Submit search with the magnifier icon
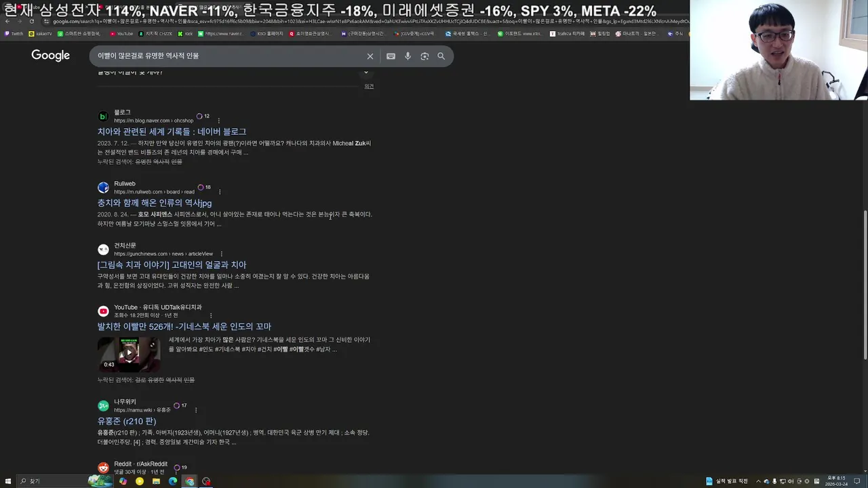The width and height of the screenshot is (868, 488). (441, 56)
